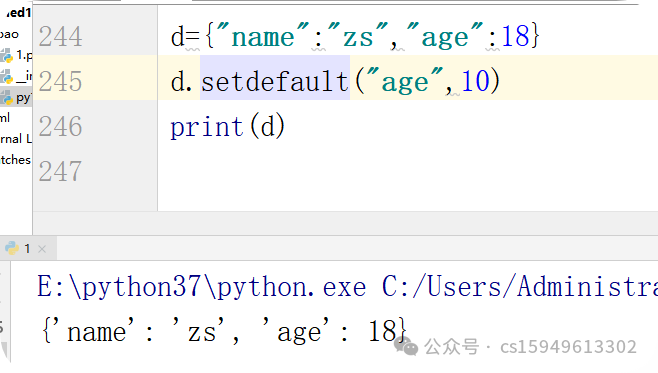Click the setdefault method name
658x373 pixels.
tap(275, 81)
